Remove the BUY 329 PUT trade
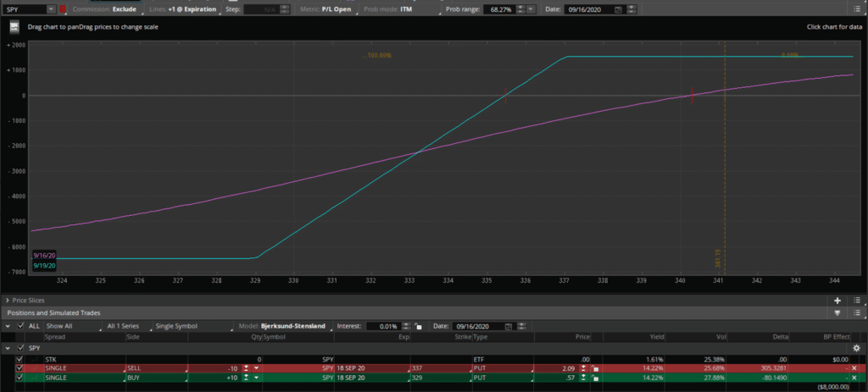The height and width of the screenshot is (392, 868). (854, 378)
